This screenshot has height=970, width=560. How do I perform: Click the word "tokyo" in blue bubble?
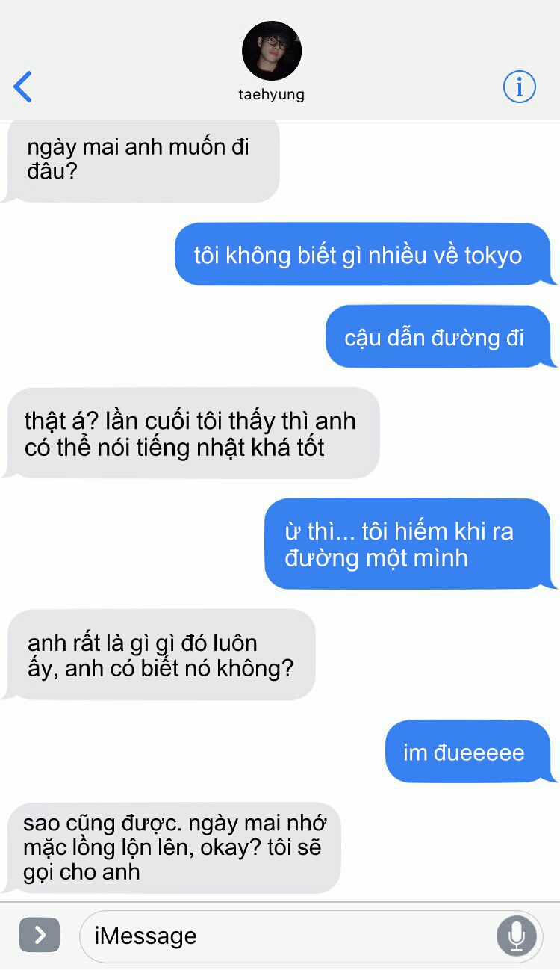[494, 256]
